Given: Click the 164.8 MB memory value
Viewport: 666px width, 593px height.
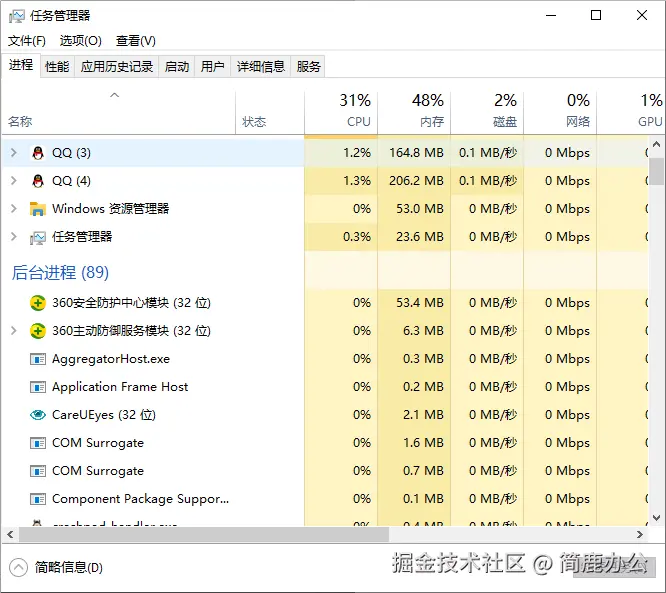Looking at the screenshot, I should coord(416,153).
